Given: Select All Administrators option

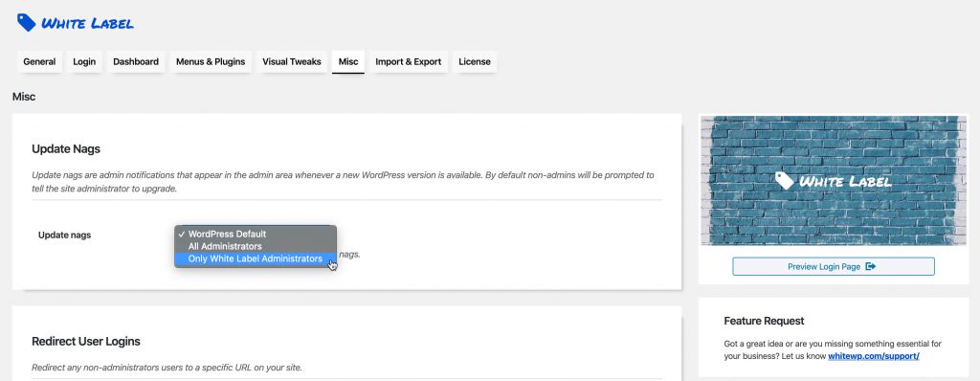Looking at the screenshot, I should click(255, 246).
